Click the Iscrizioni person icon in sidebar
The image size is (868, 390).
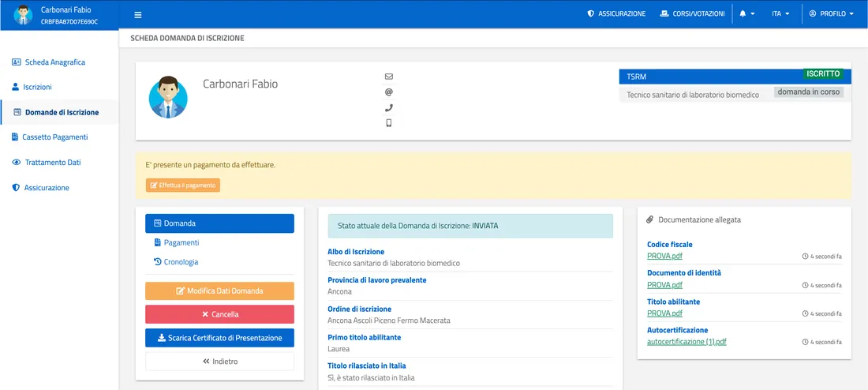tap(16, 87)
